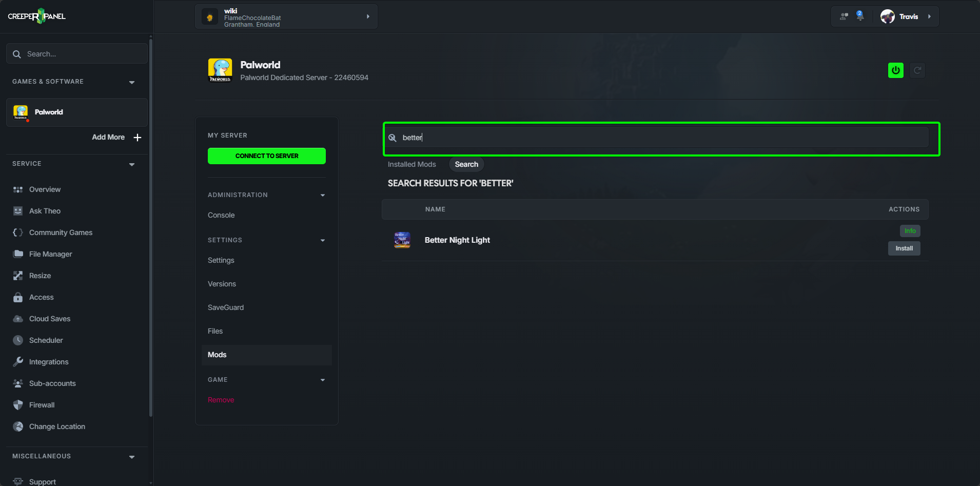Click the NAME column header
The width and height of the screenshot is (980, 486).
[435, 209]
